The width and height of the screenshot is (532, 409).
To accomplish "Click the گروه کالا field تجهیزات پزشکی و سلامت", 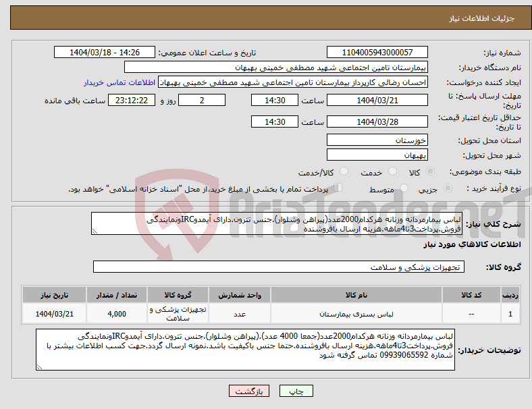I will click(279, 267).
